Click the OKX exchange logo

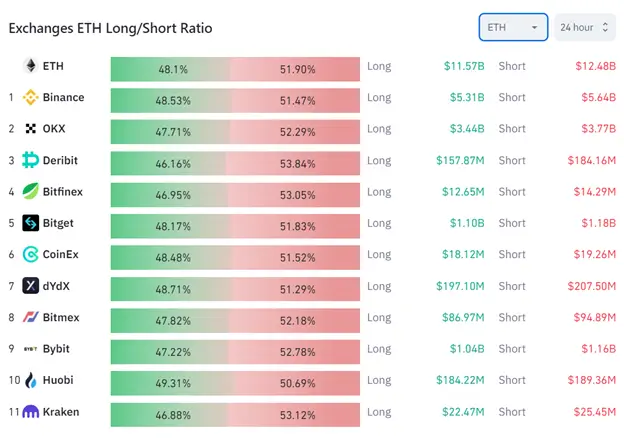(x=30, y=129)
